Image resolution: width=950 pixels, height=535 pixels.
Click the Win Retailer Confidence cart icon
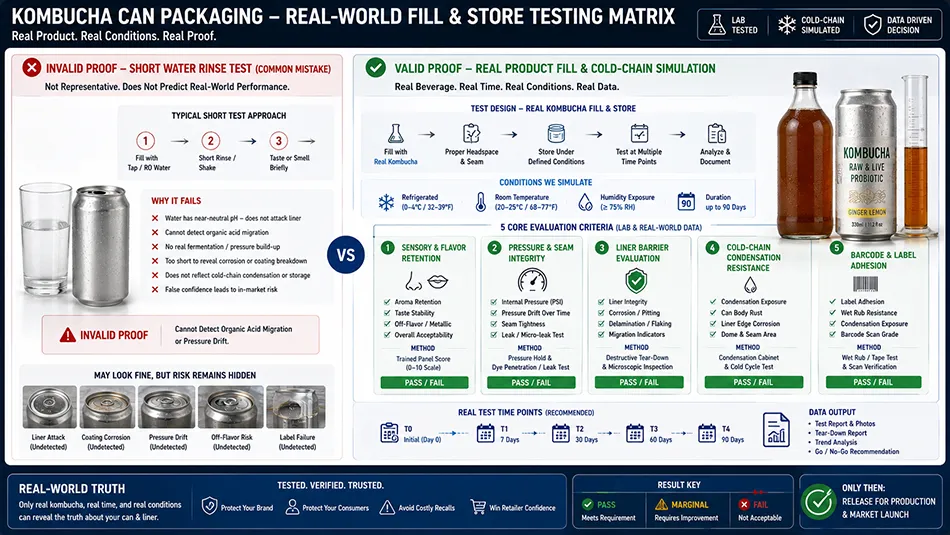click(478, 507)
